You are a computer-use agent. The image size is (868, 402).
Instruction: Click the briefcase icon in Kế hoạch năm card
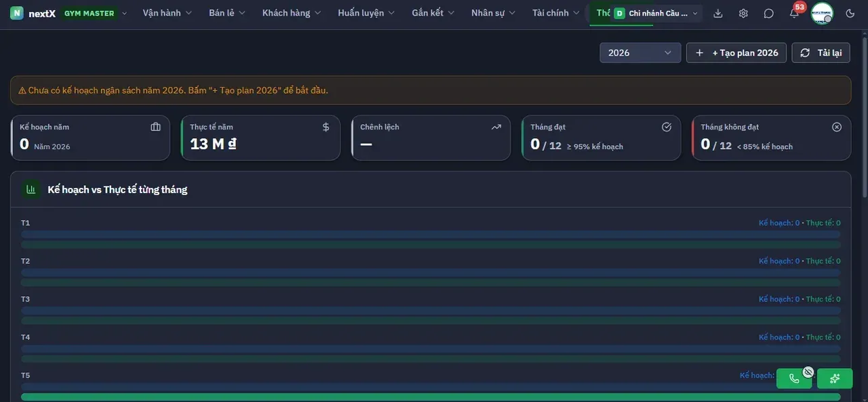point(156,127)
